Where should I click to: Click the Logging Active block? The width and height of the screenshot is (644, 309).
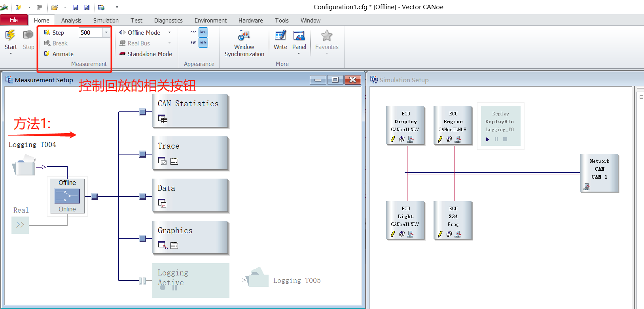(x=191, y=281)
